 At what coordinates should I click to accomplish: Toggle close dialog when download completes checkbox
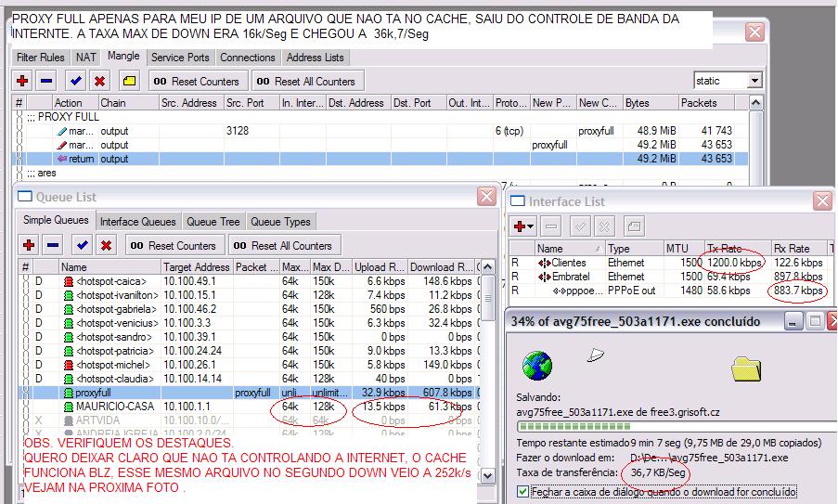coord(522,491)
